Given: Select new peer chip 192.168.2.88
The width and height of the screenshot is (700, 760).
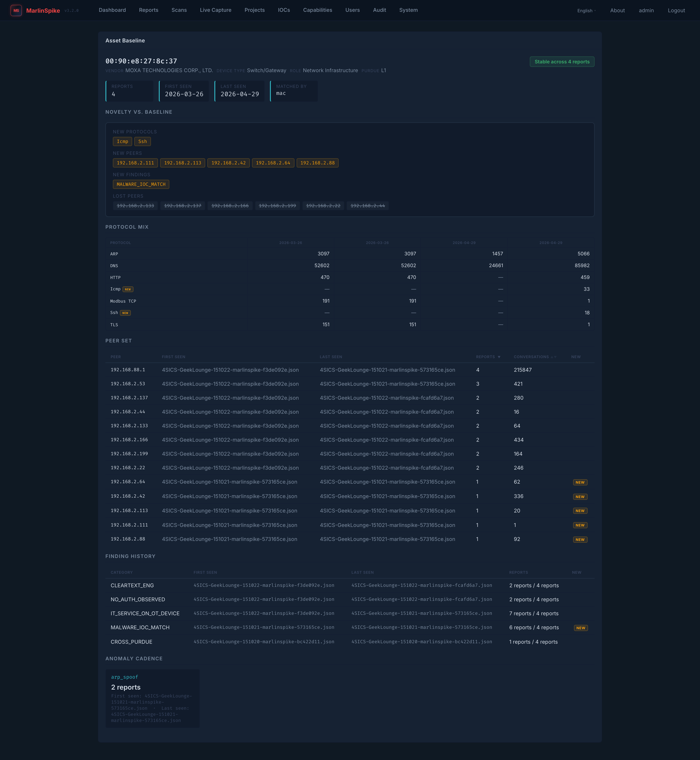Looking at the screenshot, I should coord(317,163).
